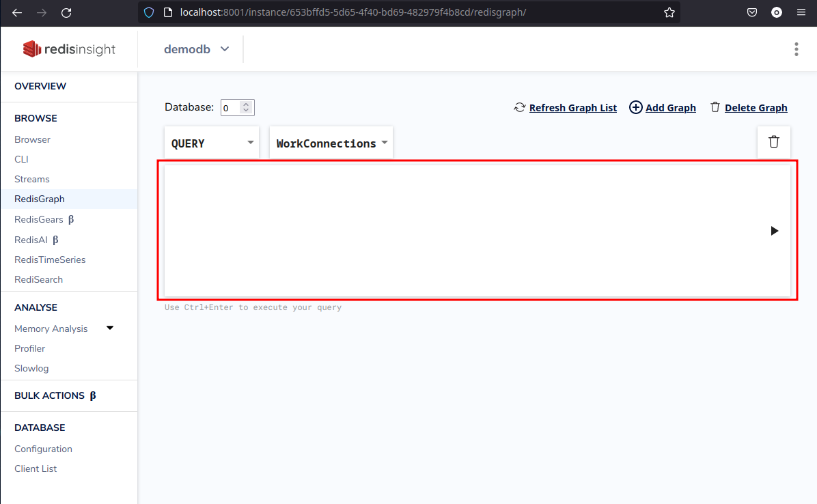This screenshot has width=817, height=504.
Task: Open Streams in the sidebar
Action: point(32,179)
